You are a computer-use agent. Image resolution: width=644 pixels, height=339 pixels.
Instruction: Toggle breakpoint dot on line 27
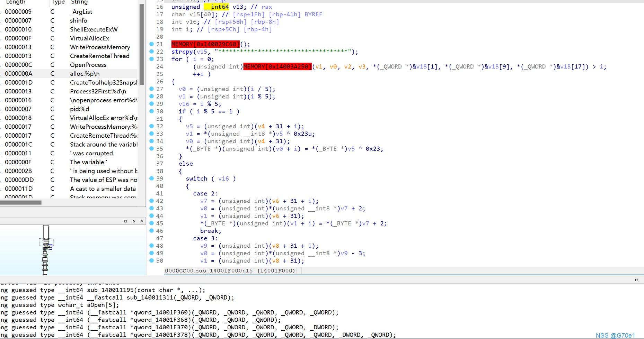(151, 89)
